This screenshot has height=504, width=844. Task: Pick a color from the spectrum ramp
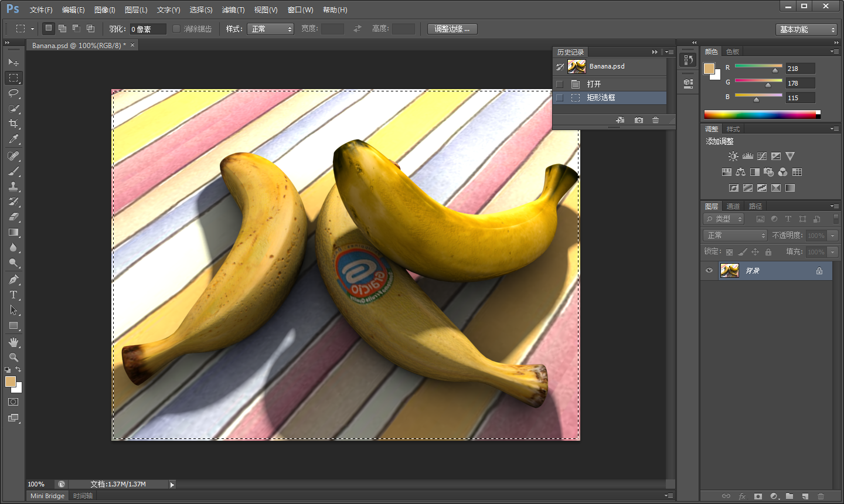(x=762, y=114)
